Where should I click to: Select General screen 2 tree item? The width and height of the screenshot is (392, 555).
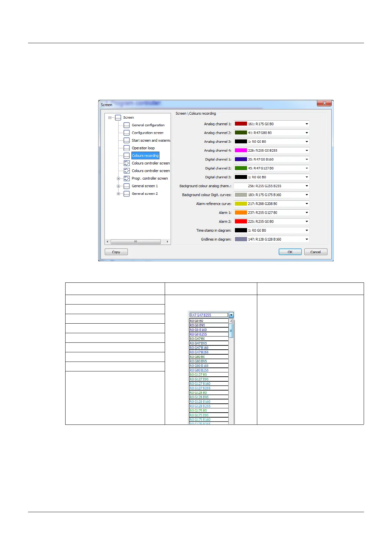[x=145, y=194]
